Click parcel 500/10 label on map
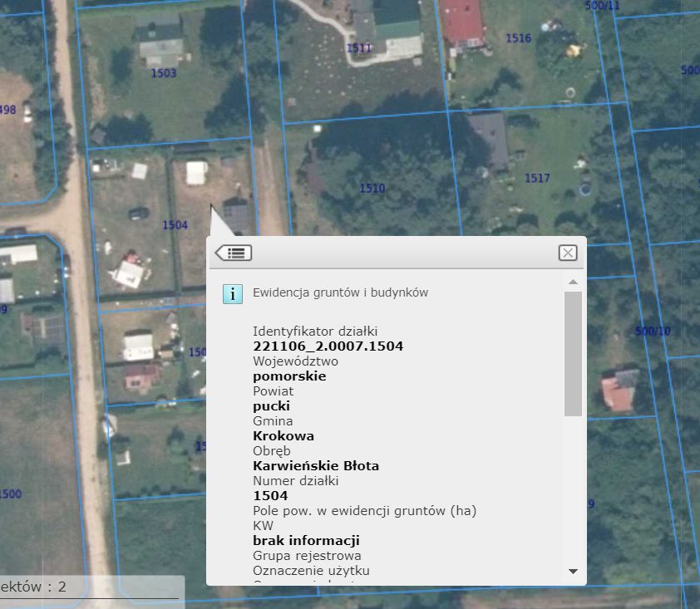Screen dimensions: 700x609 click(x=653, y=331)
